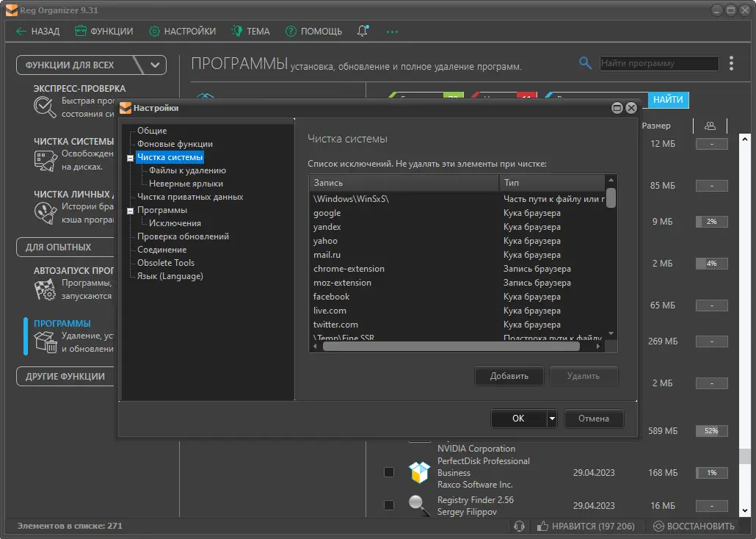The height and width of the screenshot is (539, 756).
Task: Select Проверка обновлений tree item
Action: click(x=183, y=236)
